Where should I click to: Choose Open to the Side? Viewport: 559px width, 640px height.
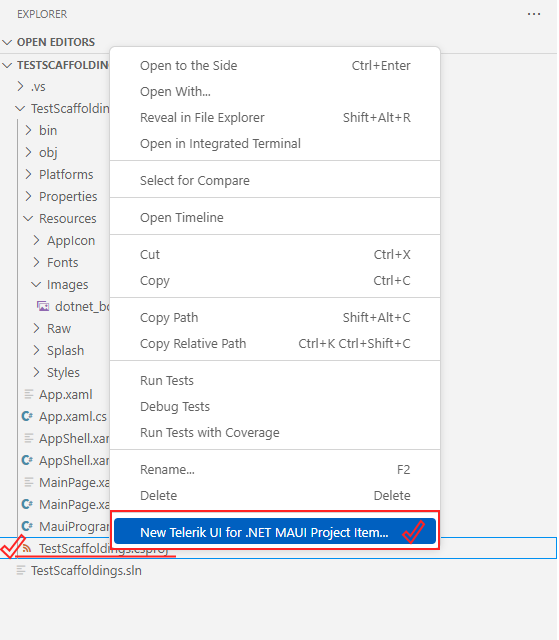click(x=275, y=65)
